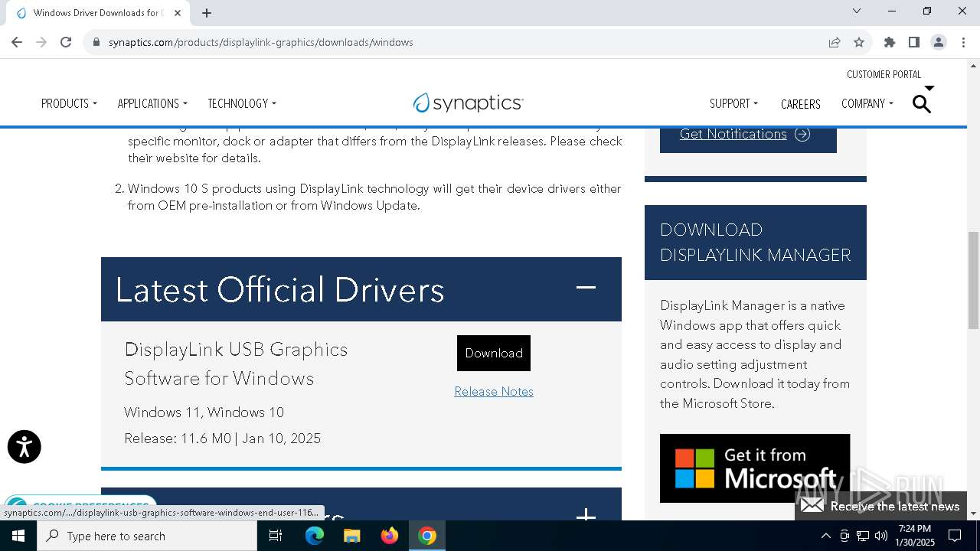The width and height of the screenshot is (980, 551).
Task: Open driver Release Notes link
Action: [x=494, y=391]
